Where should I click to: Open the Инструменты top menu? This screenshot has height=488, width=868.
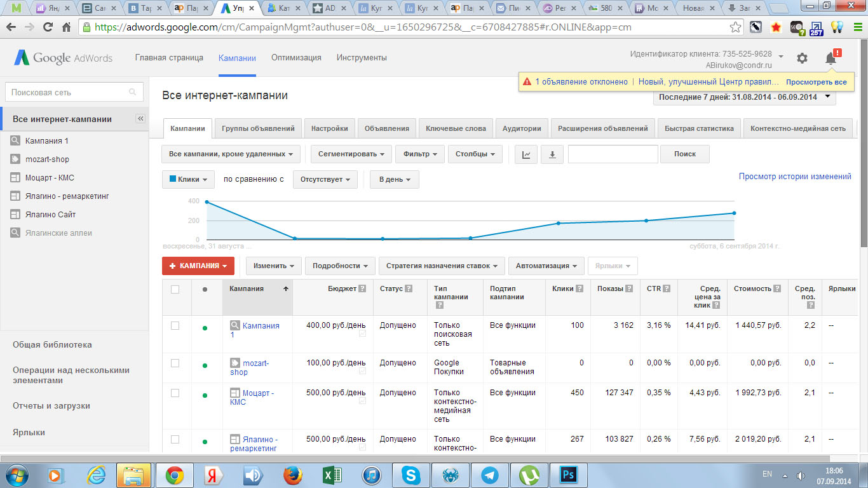click(362, 58)
